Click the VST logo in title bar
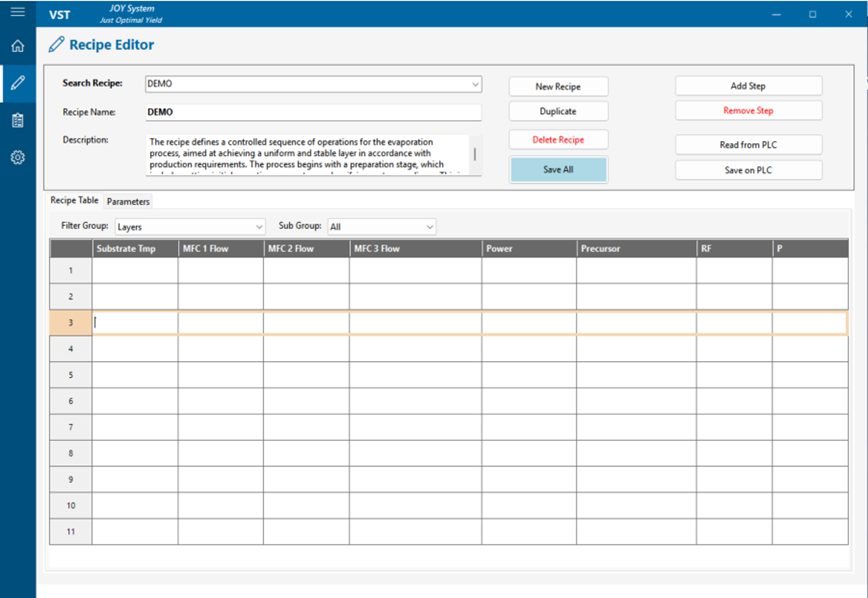This screenshot has height=598, width=868. pos(59,15)
